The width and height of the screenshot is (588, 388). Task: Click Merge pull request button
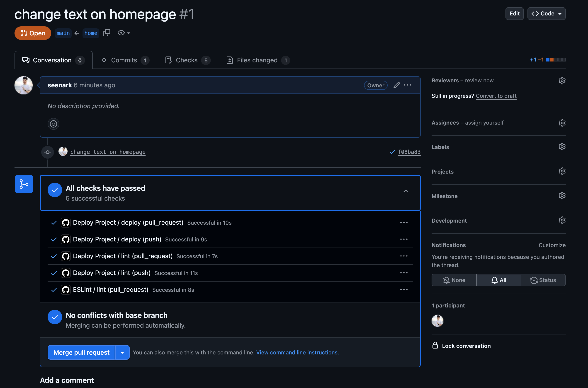[x=81, y=352]
